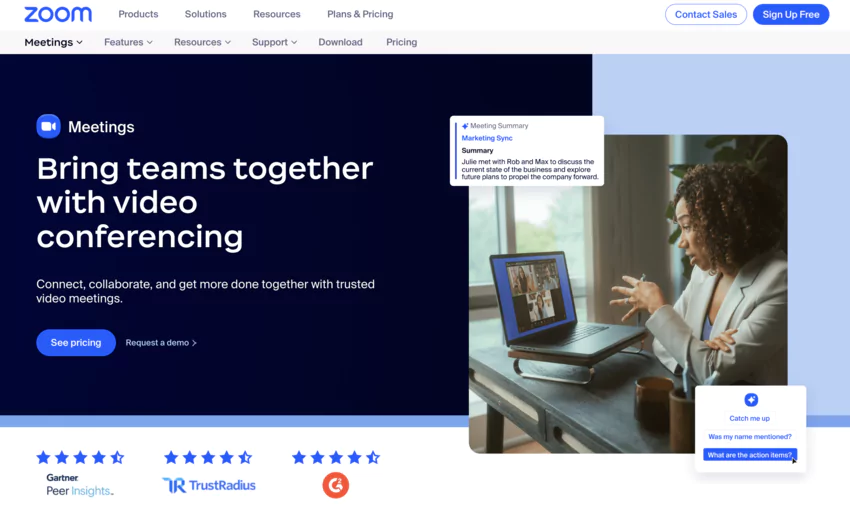
Task: Expand the Features dropdown
Action: 128,42
